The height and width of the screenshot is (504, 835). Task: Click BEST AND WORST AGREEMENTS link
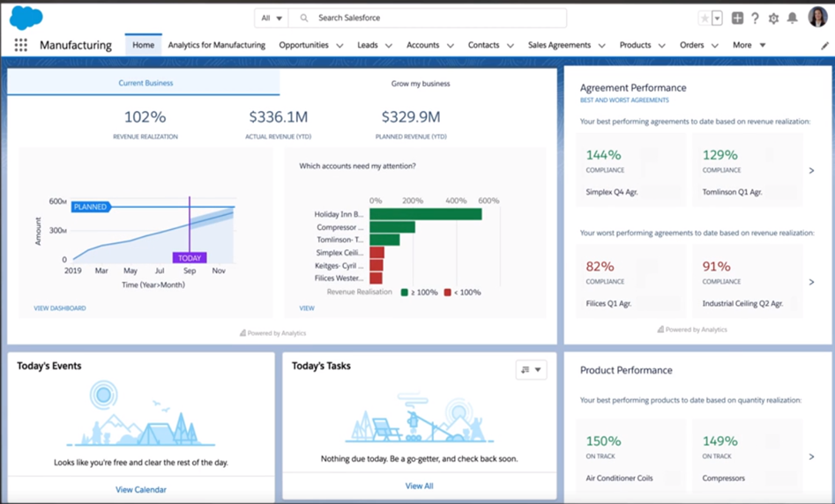point(624,100)
